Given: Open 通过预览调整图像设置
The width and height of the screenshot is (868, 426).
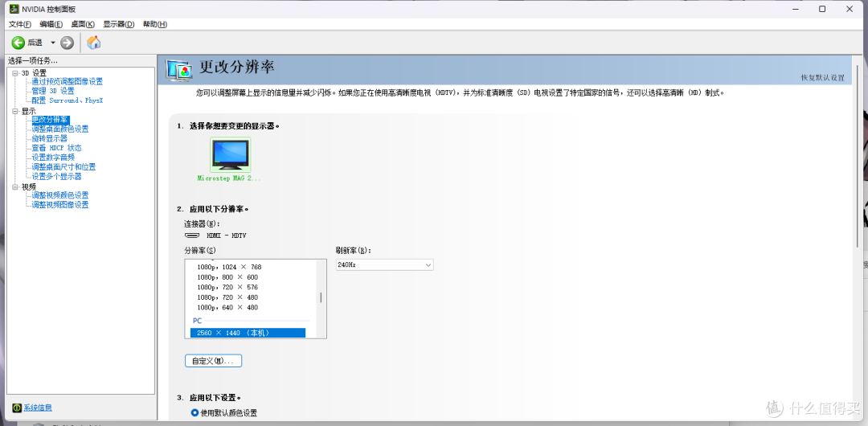Looking at the screenshot, I should pos(67,81).
